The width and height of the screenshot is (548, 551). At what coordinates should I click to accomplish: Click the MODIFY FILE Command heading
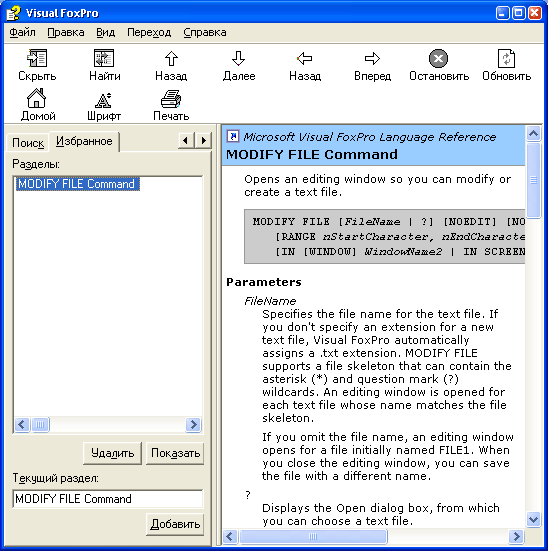[x=312, y=155]
